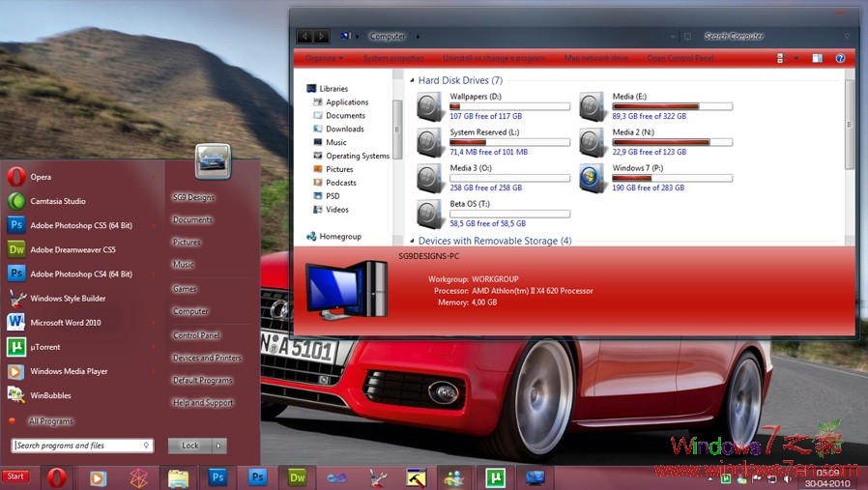Collapse the Hard Disk Drives group
This screenshot has width=868, height=490.
412,81
